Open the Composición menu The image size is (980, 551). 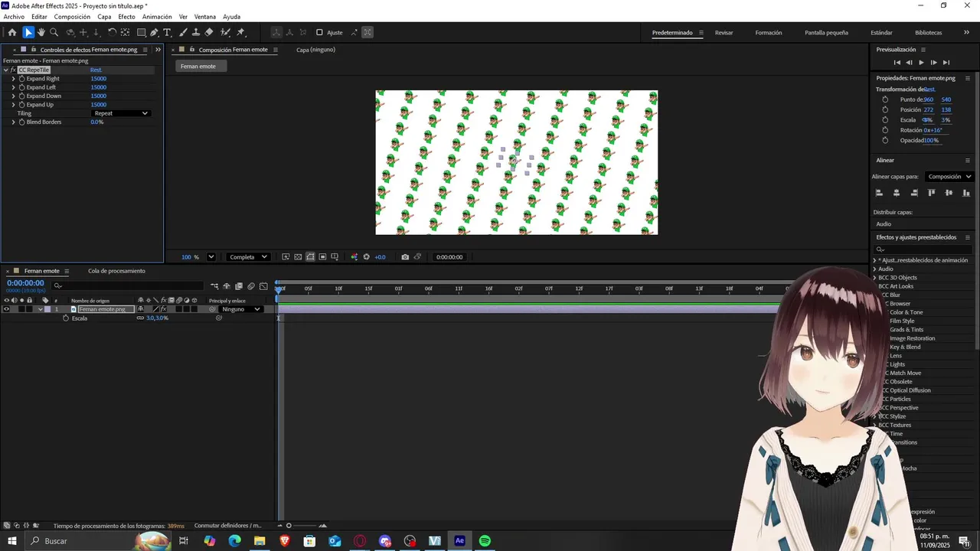coord(72,17)
